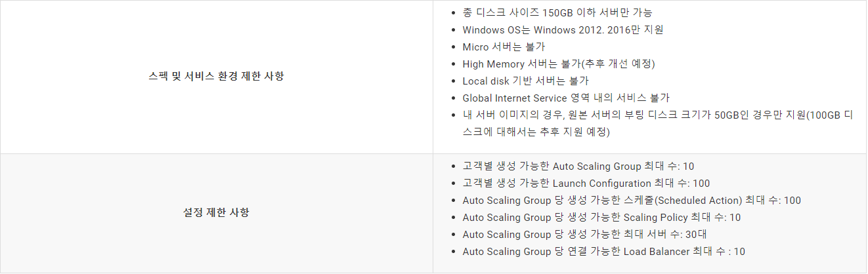Click the '스크에 대해서는 추후 지원 예정' continuation line
868x274 pixels.
coord(536,132)
